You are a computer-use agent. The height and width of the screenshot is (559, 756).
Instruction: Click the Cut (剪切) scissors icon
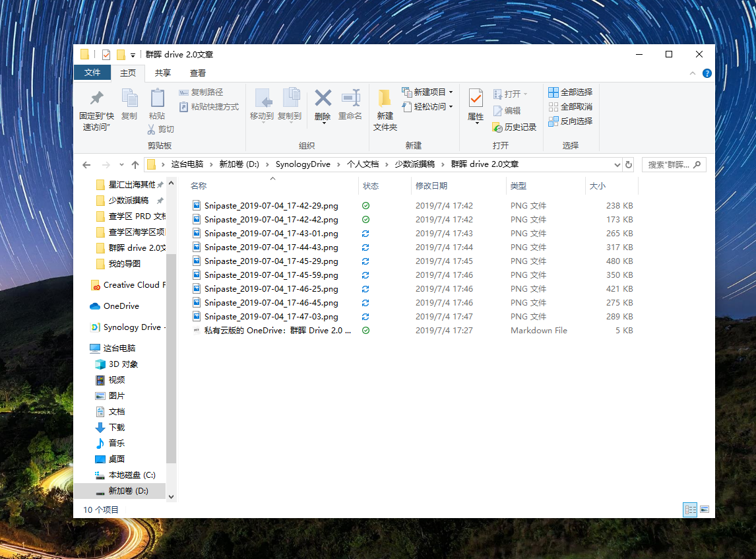pyautogui.click(x=151, y=129)
